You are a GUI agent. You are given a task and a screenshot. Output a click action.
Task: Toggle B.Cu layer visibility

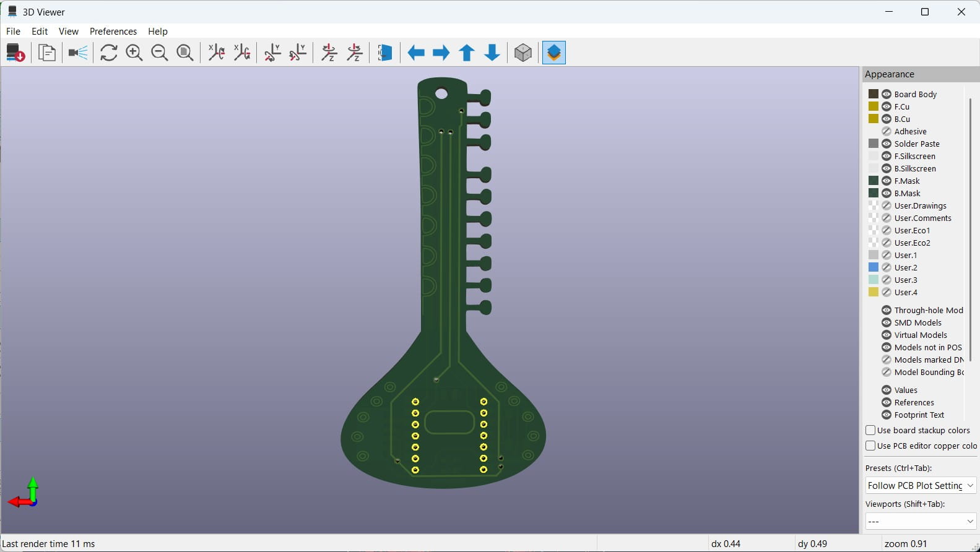click(887, 119)
